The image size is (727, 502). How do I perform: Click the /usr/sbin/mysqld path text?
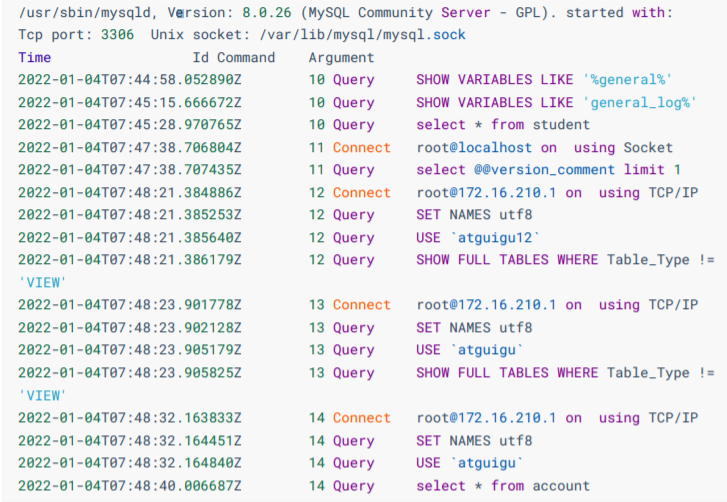pyautogui.click(x=85, y=13)
